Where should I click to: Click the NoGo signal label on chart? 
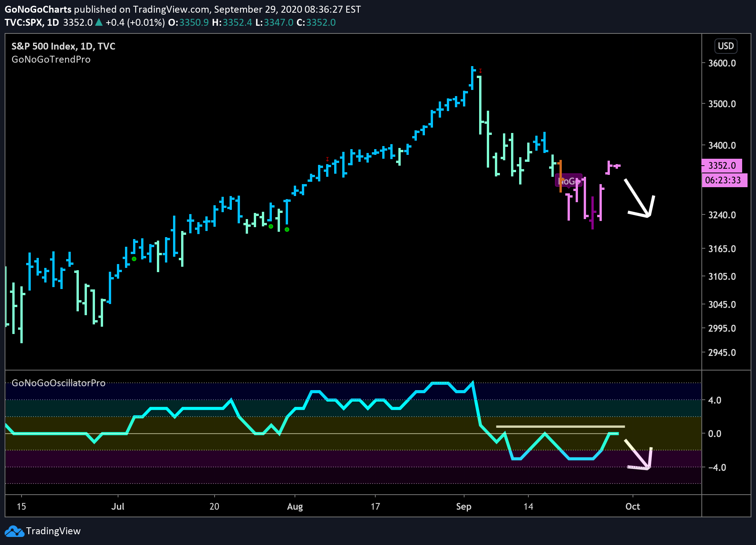pyautogui.click(x=568, y=181)
